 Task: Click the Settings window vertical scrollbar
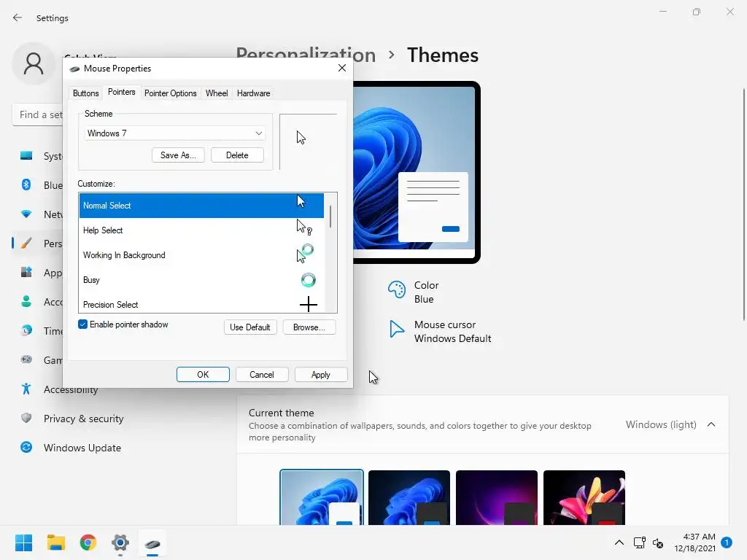point(743,205)
